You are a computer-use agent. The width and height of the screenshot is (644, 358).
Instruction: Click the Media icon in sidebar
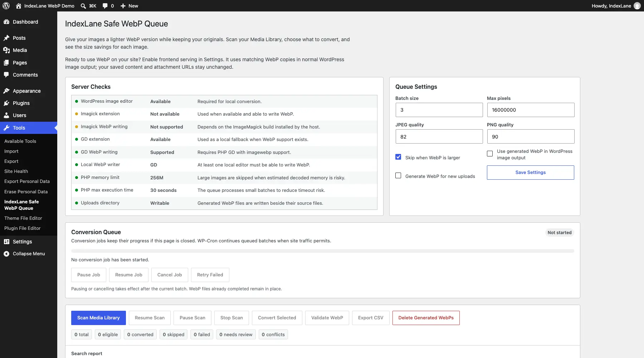[6, 50]
